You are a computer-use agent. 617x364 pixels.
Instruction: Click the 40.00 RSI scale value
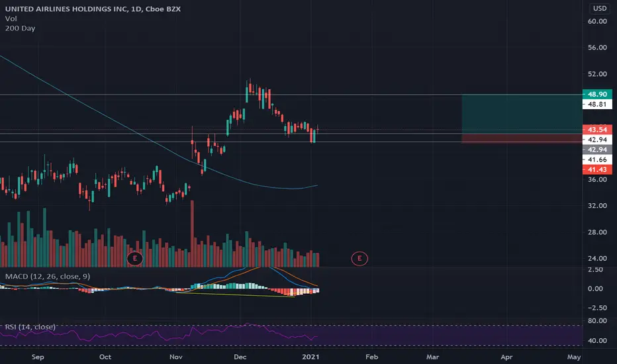pos(597,341)
